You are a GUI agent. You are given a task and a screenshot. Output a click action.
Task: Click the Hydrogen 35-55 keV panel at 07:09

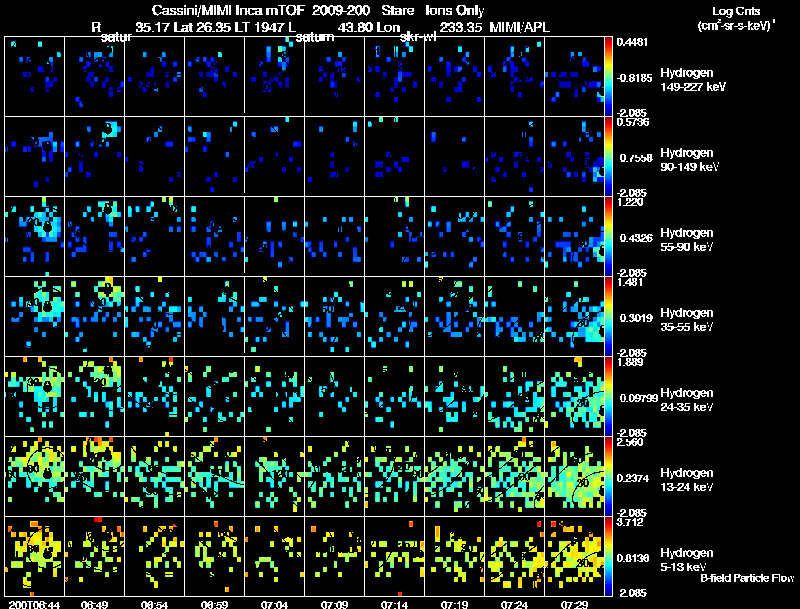point(334,317)
